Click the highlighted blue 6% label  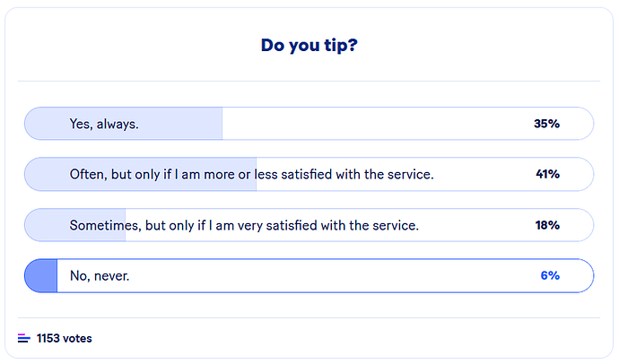pos(549,275)
